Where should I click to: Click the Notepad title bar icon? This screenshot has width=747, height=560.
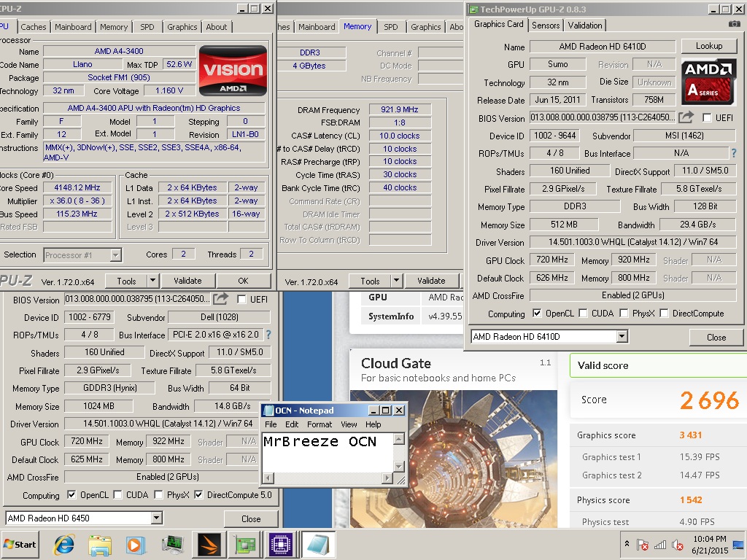268,411
